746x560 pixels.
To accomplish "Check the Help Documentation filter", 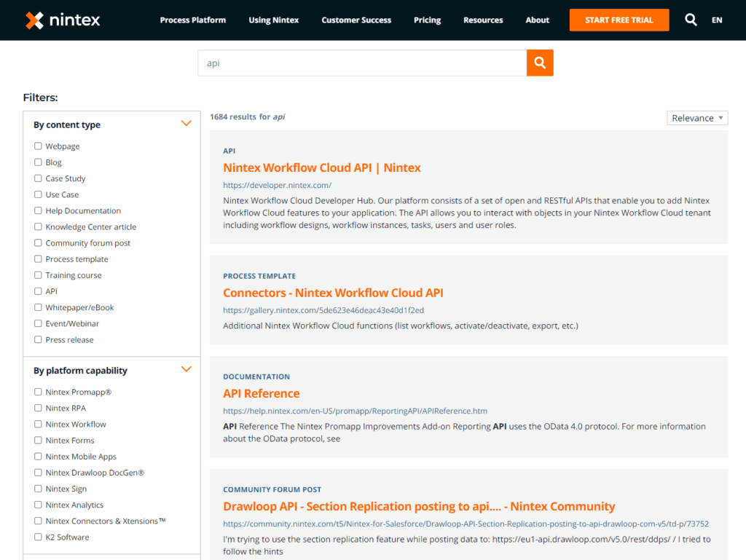I will 38,210.
